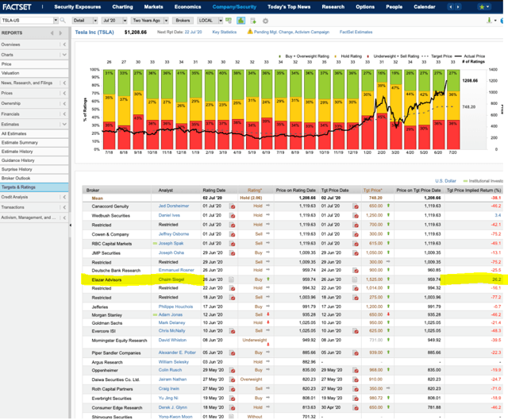Open Pending Mgt. Change, Activism Campaign link

[291, 32]
